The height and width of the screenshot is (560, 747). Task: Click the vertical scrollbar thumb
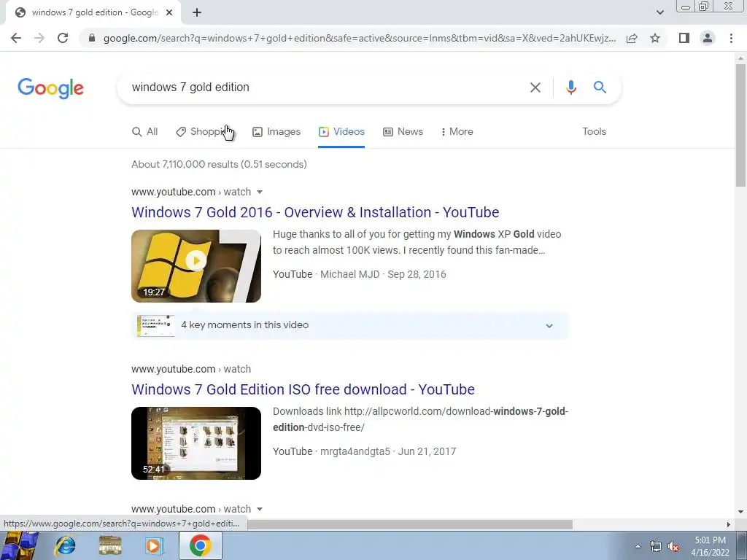[740, 125]
